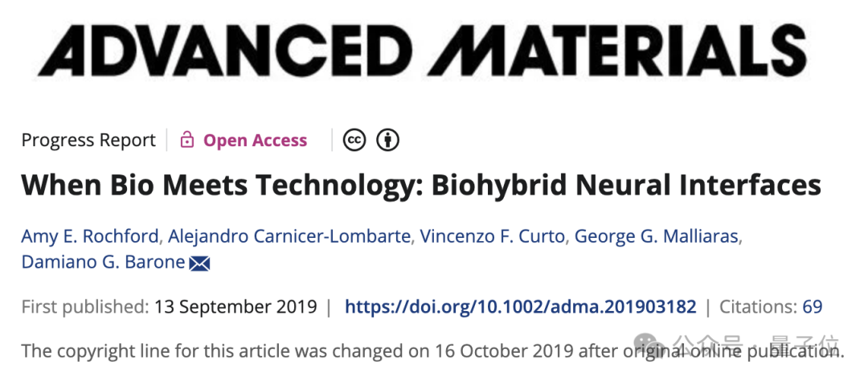Click the attribution person license icon
Image resolution: width=868 pixels, height=381 pixels.
click(387, 140)
